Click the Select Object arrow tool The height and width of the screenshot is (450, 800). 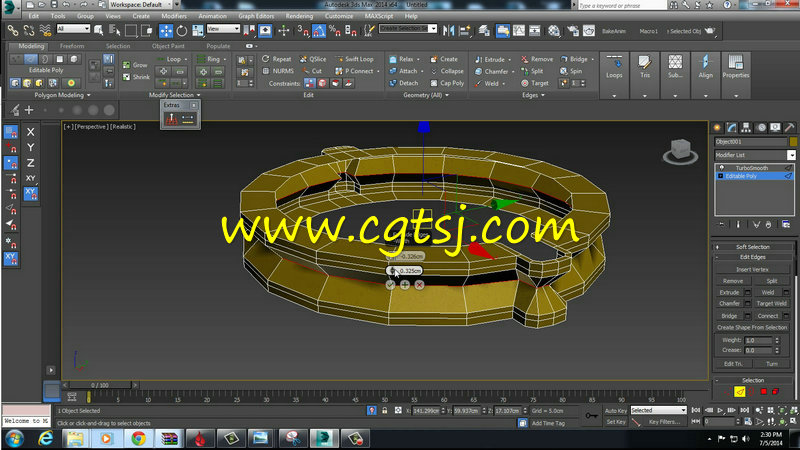coord(98,31)
